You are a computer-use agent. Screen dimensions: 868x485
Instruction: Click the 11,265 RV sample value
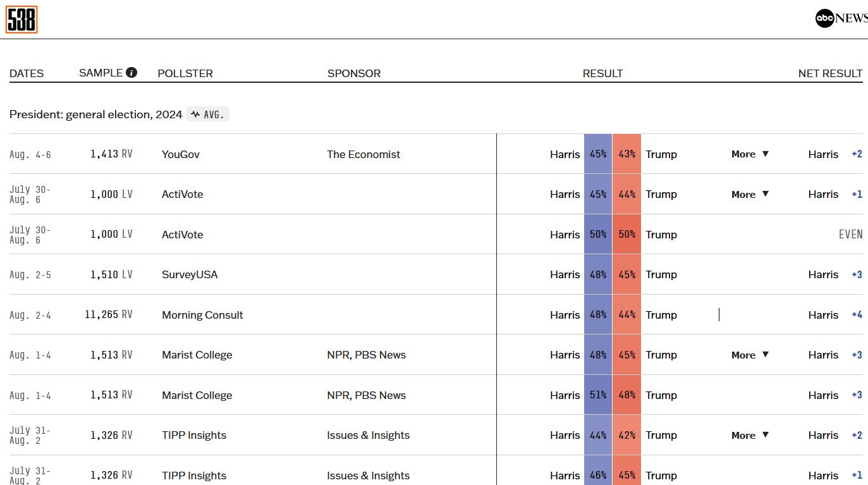109,314
